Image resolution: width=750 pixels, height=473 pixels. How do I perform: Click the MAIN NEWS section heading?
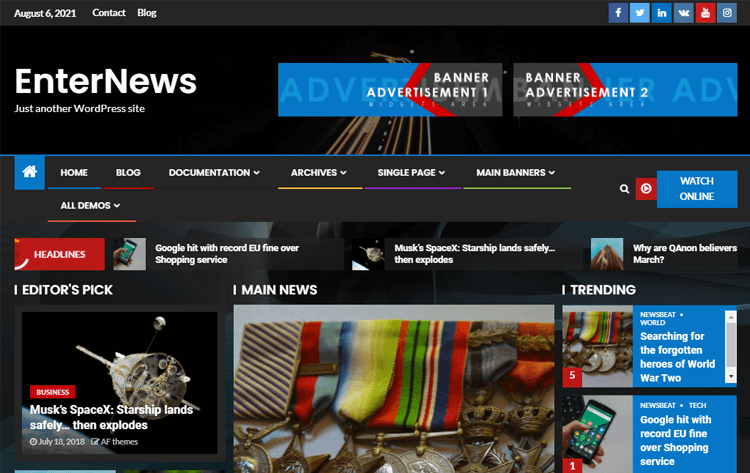coord(279,290)
